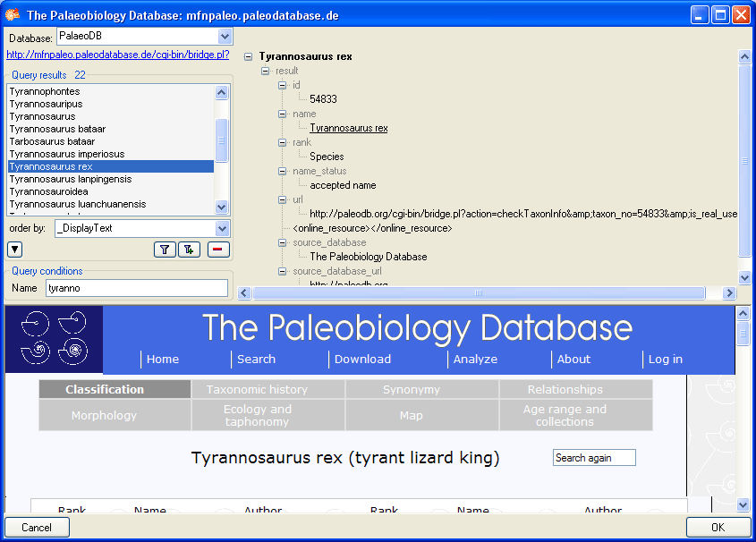Click right arrow of tree horizontal scrollbar
756x542 pixels.
tap(729, 293)
